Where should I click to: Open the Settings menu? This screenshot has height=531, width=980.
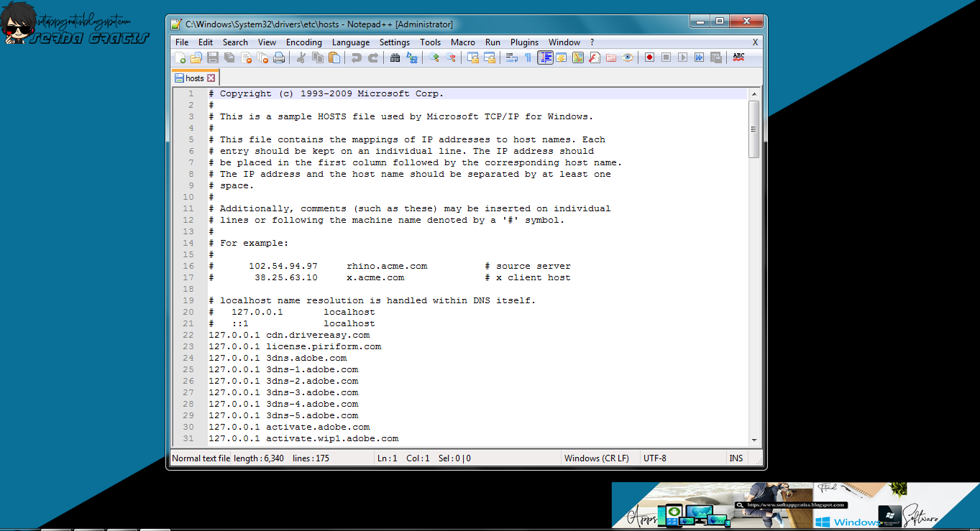coord(395,42)
